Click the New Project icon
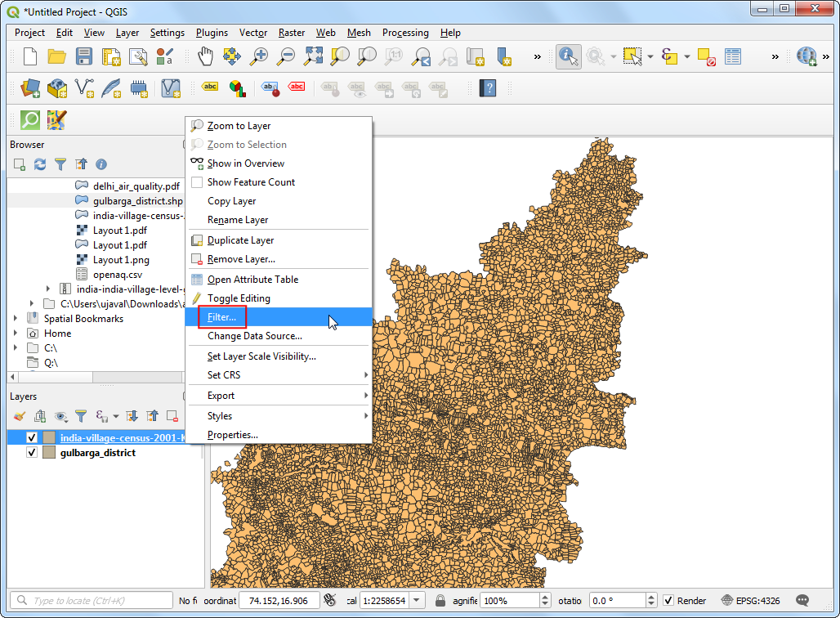Screen dimensions: 840x618 30,56
